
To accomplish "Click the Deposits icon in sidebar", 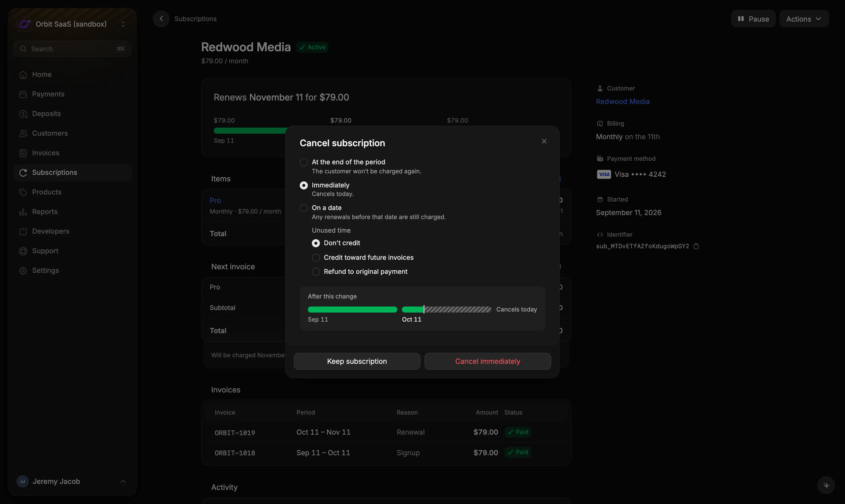I will pos(23,114).
